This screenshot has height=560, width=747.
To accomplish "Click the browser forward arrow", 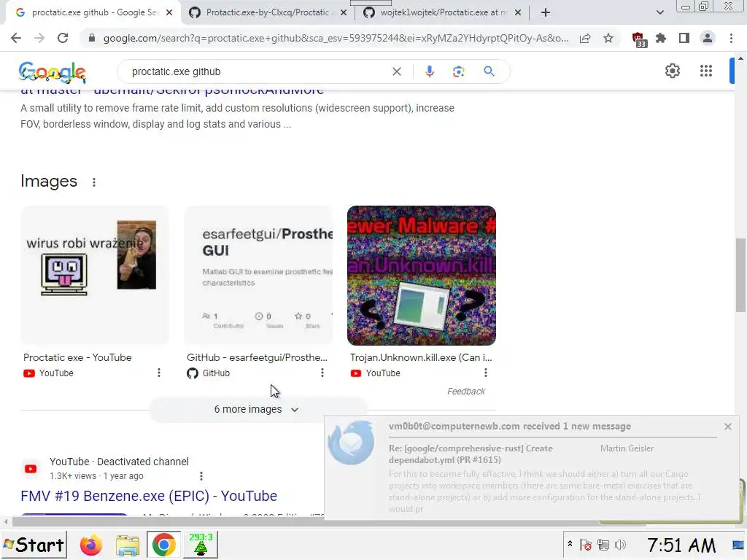I will click(39, 38).
